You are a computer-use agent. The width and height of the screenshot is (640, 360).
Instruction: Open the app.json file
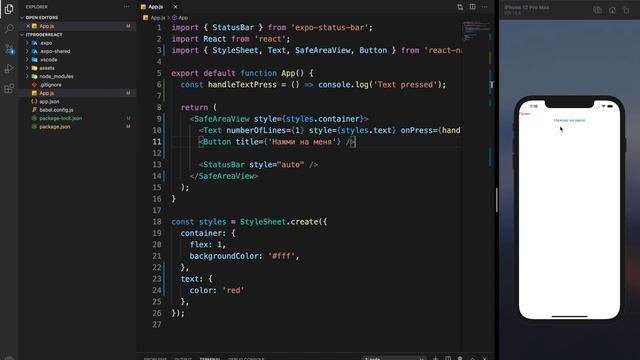pos(49,101)
